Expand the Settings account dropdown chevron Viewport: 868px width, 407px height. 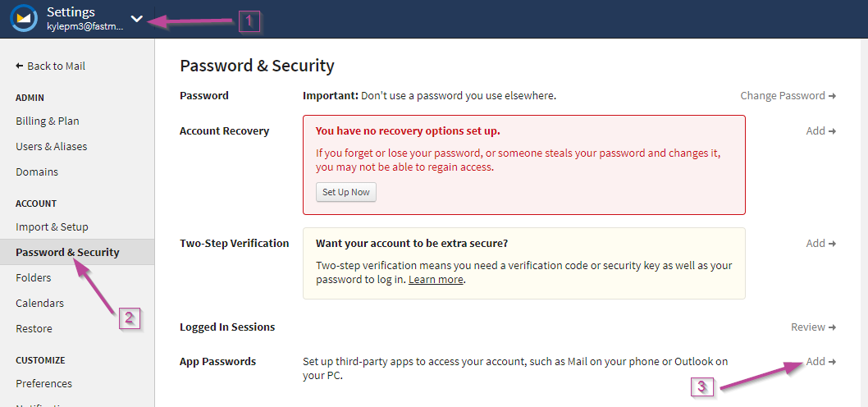[x=137, y=19]
